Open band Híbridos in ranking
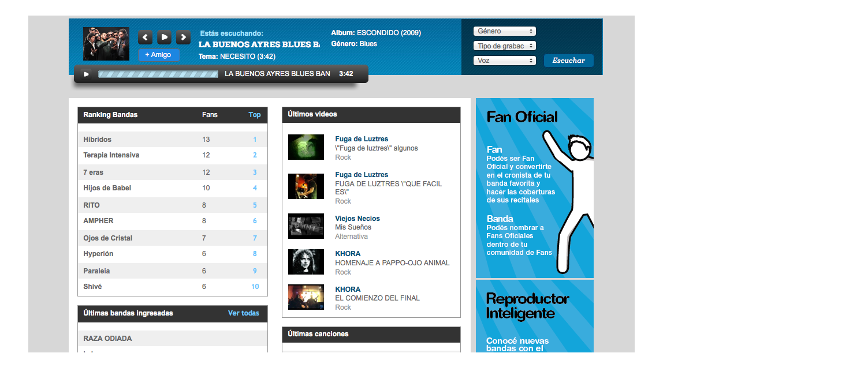Viewport: 868px width, 368px height. [x=98, y=140]
